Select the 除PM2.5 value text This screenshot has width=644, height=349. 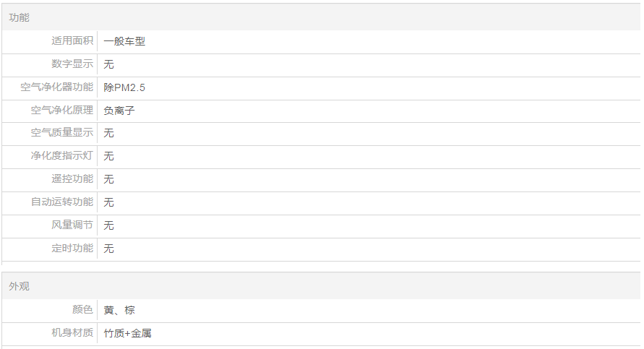pos(125,87)
